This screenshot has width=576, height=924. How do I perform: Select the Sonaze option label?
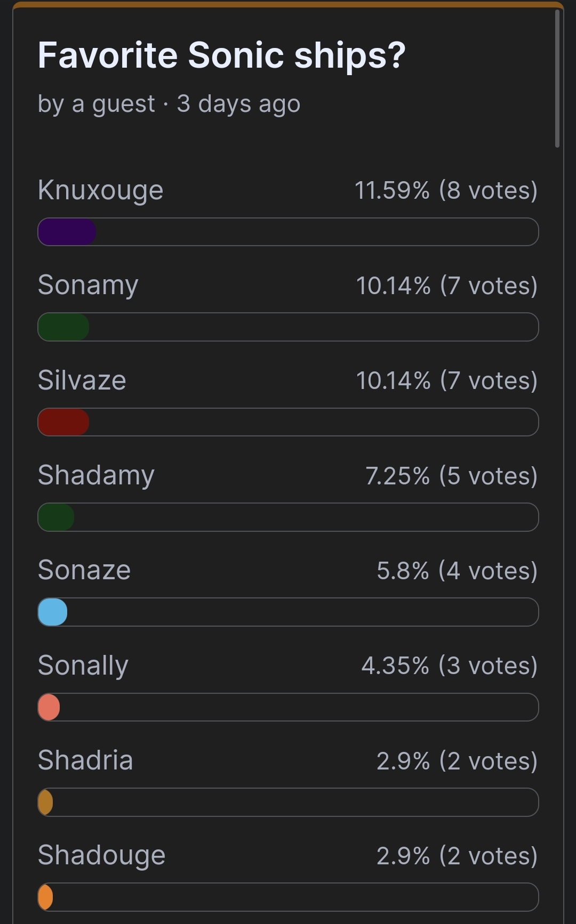[x=84, y=570]
